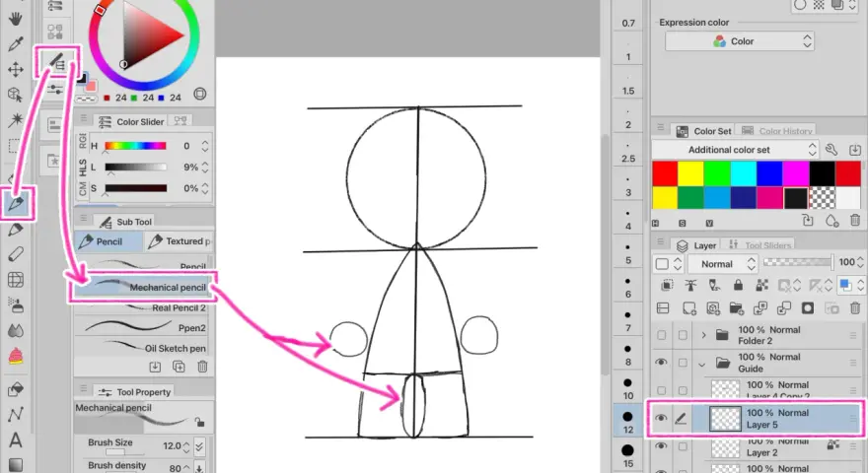Image resolution: width=868 pixels, height=473 pixels.
Task: Select the Eyedropper tool
Action: coord(15,43)
